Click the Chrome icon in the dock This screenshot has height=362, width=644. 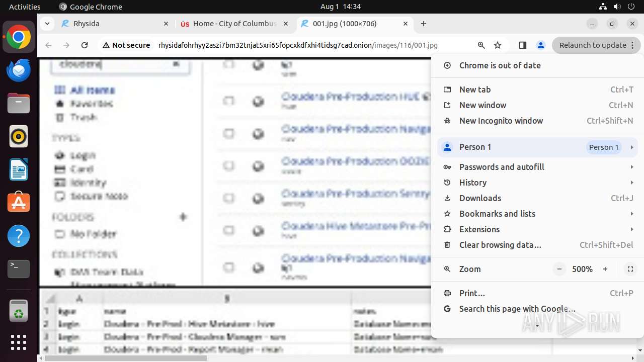[x=19, y=37]
